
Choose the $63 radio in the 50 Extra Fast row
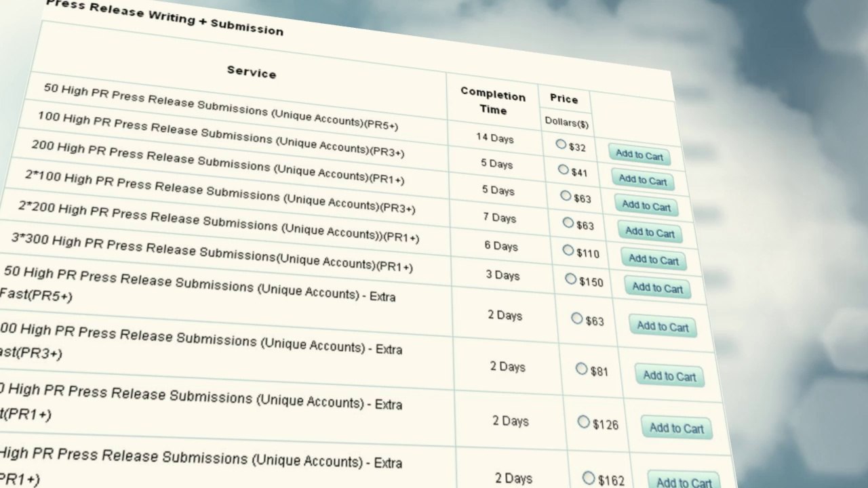pyautogui.click(x=577, y=318)
